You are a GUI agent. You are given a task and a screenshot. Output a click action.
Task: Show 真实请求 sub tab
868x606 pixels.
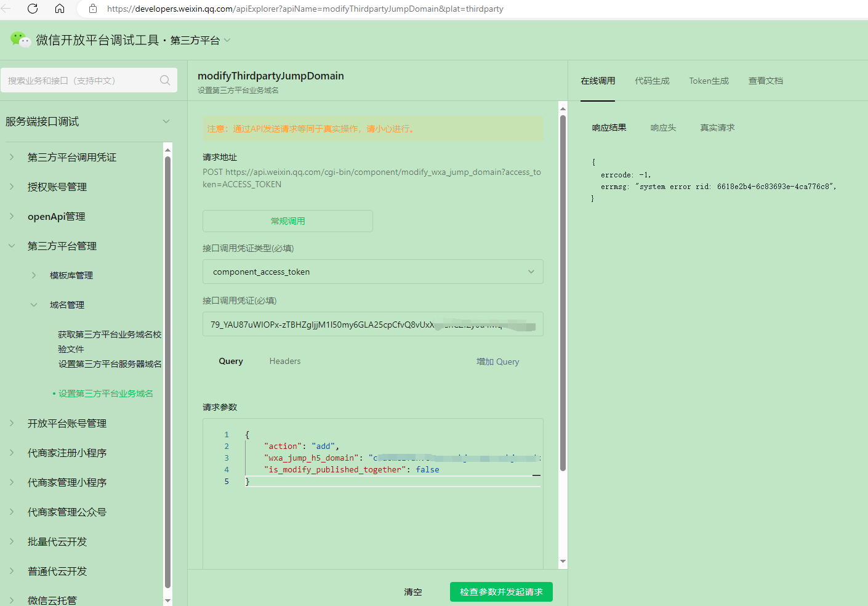(717, 127)
